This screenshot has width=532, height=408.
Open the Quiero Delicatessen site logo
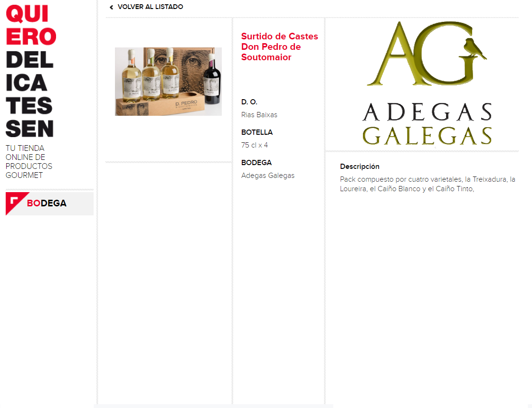(x=31, y=71)
